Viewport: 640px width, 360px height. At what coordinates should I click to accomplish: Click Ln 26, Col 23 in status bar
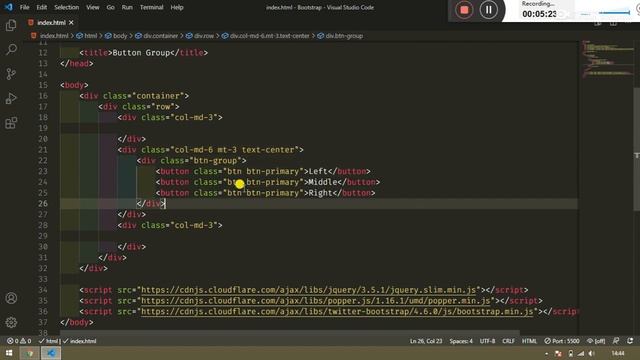(426, 341)
